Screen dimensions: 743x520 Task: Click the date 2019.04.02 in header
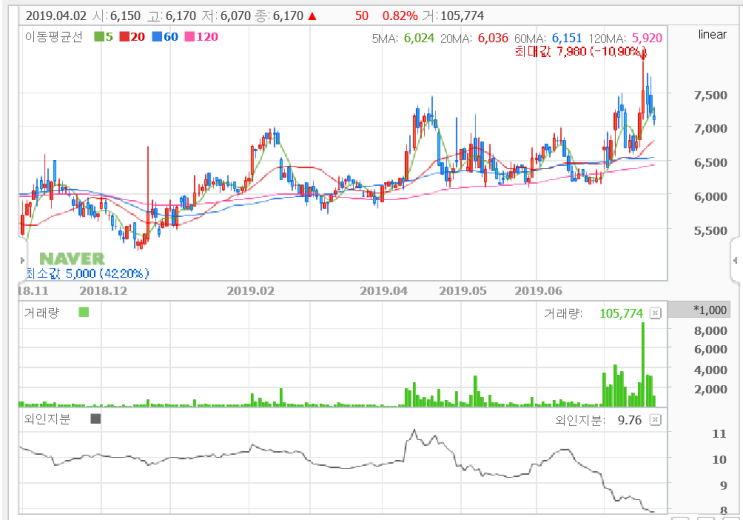tap(56, 16)
